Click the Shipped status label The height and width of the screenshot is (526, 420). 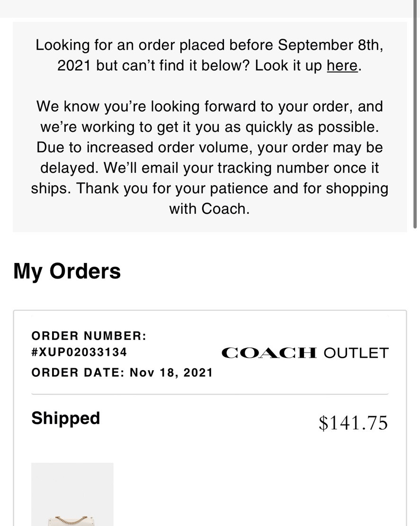(x=66, y=418)
